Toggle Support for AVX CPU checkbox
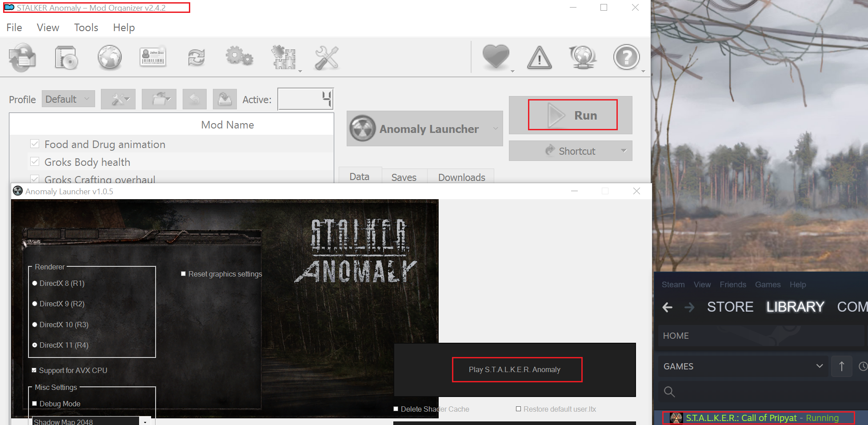The height and width of the screenshot is (425, 868). 34,370
